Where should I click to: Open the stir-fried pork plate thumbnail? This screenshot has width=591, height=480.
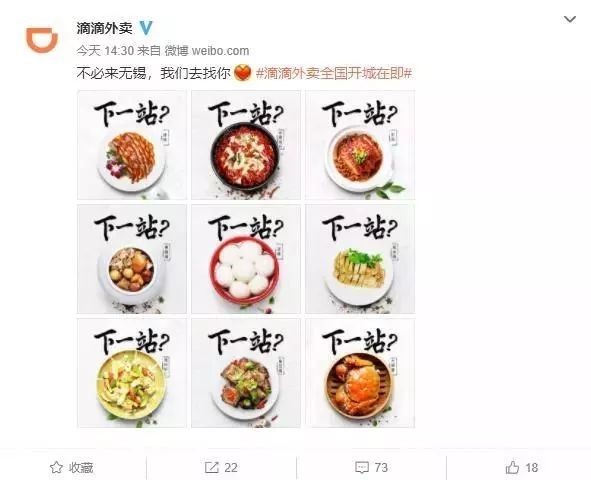(x=246, y=373)
